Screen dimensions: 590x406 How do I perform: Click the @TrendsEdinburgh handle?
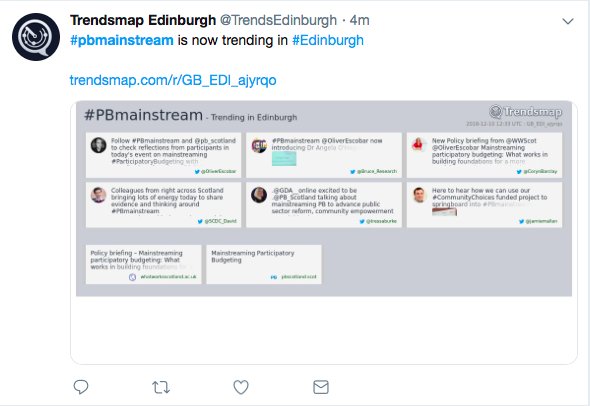click(x=278, y=20)
